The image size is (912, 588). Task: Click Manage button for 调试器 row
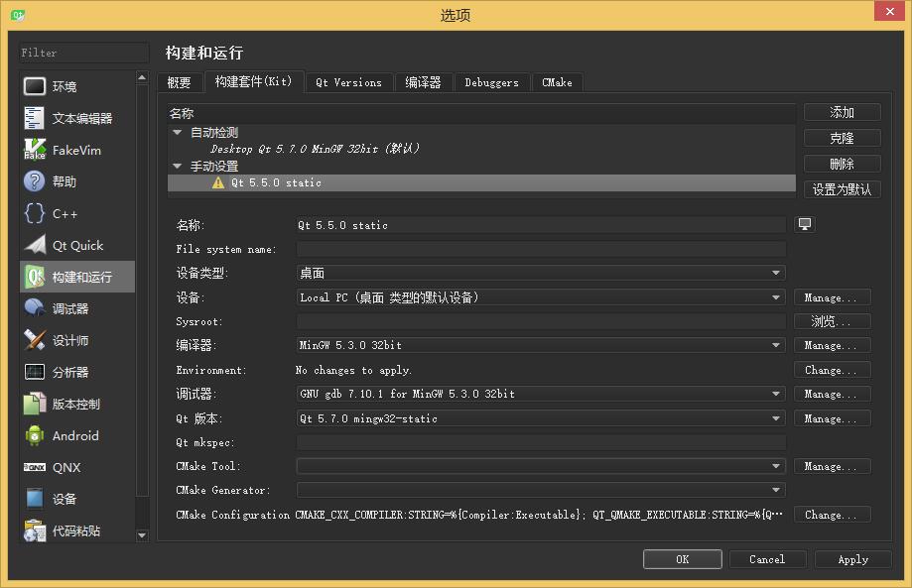coord(833,394)
